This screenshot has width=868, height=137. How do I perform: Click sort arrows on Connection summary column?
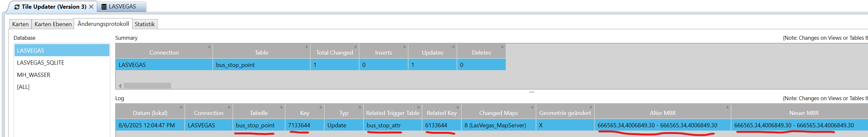pyautogui.click(x=209, y=47)
